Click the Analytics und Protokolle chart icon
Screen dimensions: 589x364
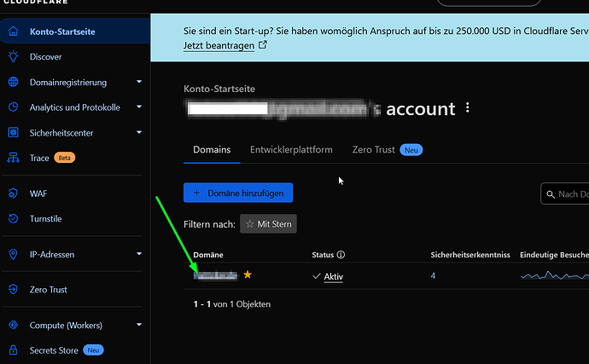[13, 107]
